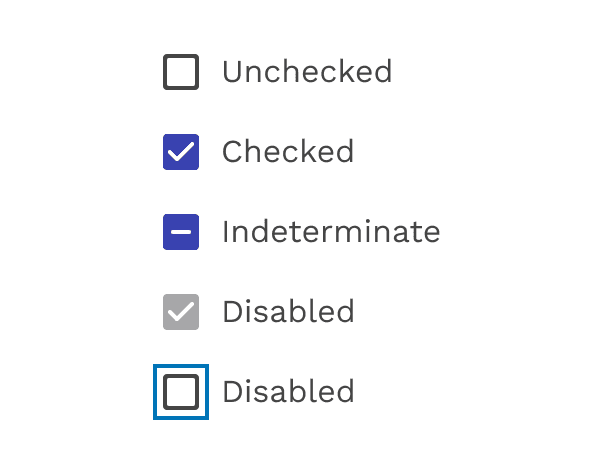
Task: Click the empty square beside Unchecked
Action: click(181, 72)
